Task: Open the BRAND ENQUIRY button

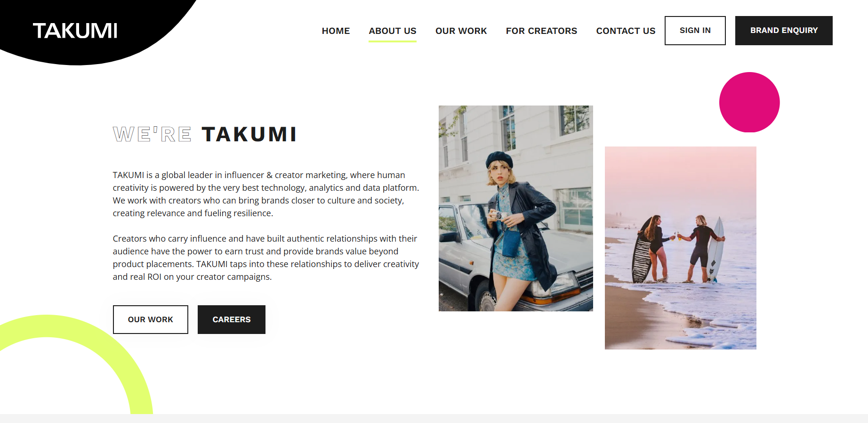Action: click(x=784, y=31)
